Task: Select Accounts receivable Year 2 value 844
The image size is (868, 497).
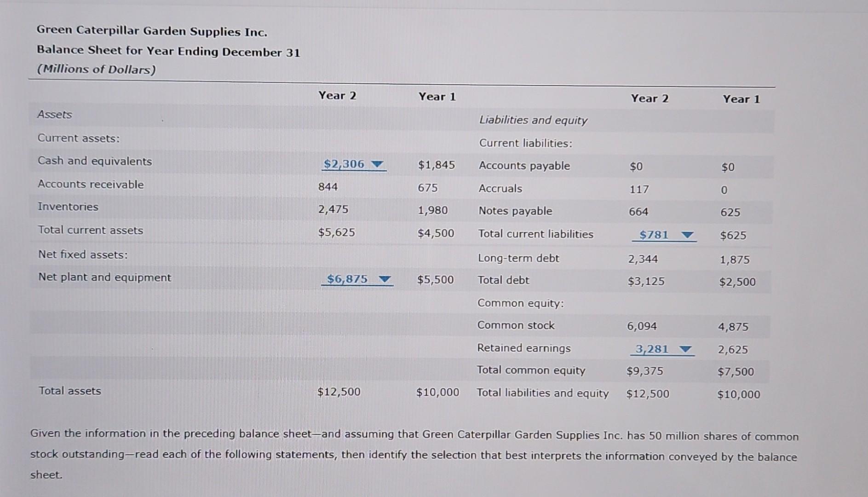Action: [x=328, y=187]
